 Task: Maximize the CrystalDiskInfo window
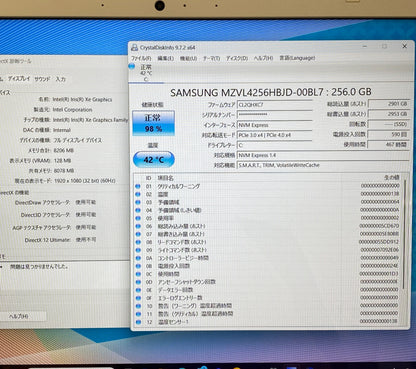(385, 46)
